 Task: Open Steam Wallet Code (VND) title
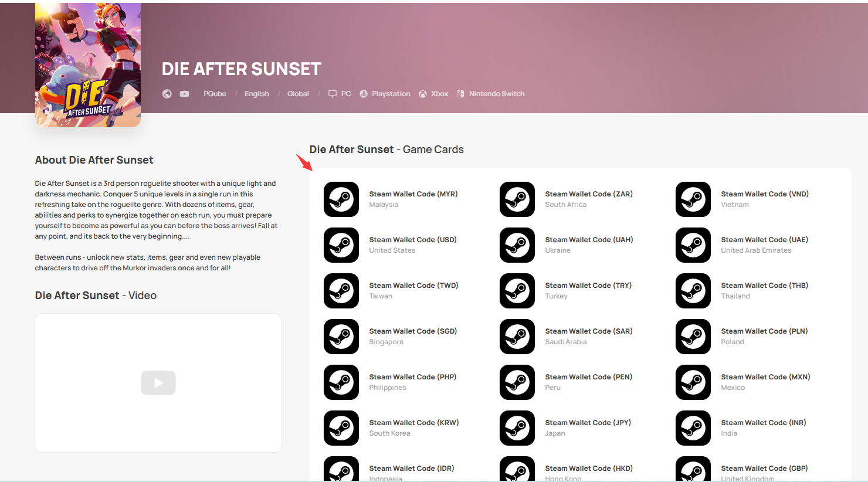[x=765, y=194]
